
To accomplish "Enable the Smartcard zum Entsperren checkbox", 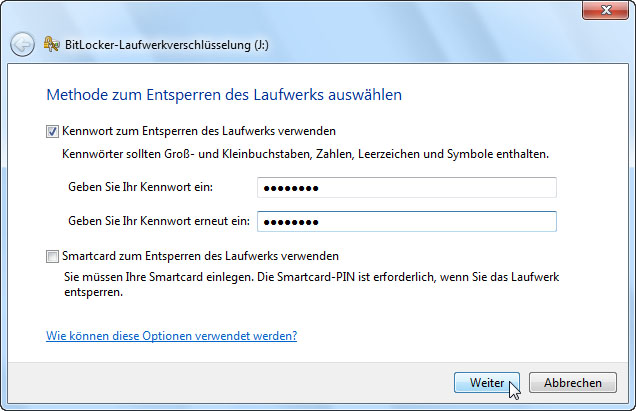I will [52, 256].
